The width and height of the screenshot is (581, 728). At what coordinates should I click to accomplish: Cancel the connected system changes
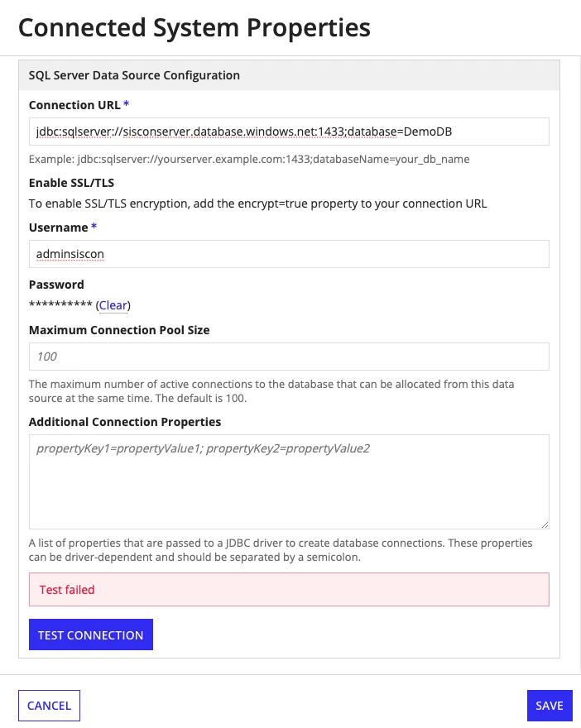[49, 706]
